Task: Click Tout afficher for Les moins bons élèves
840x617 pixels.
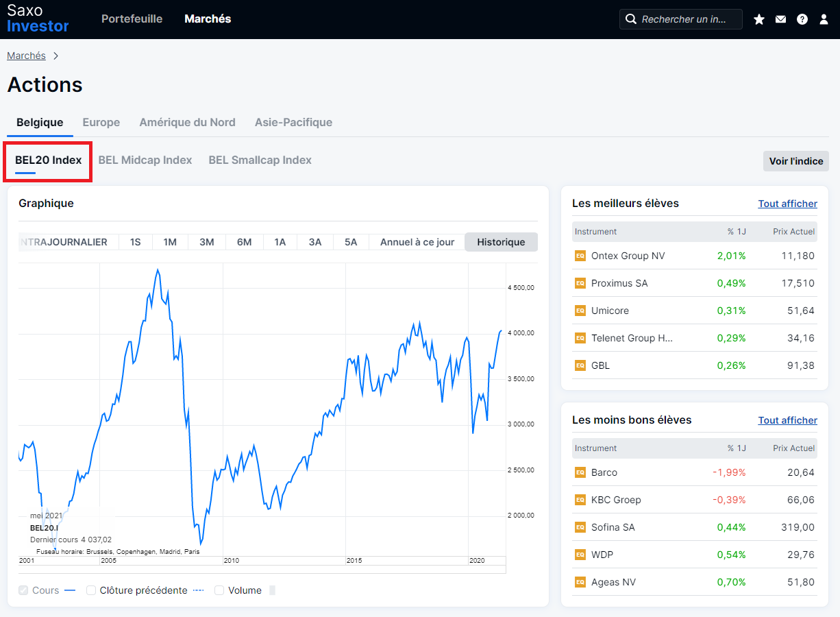Action: [x=787, y=420]
